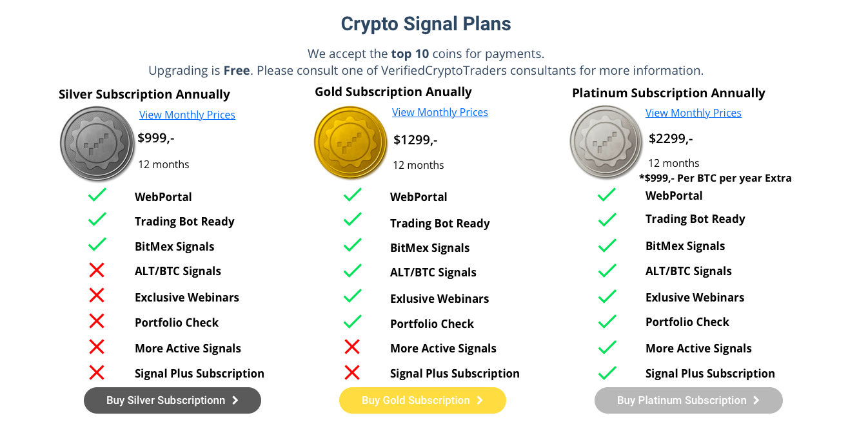Click the Crypto Signal Plans heading
This screenshot has width=868, height=422.
point(426,24)
